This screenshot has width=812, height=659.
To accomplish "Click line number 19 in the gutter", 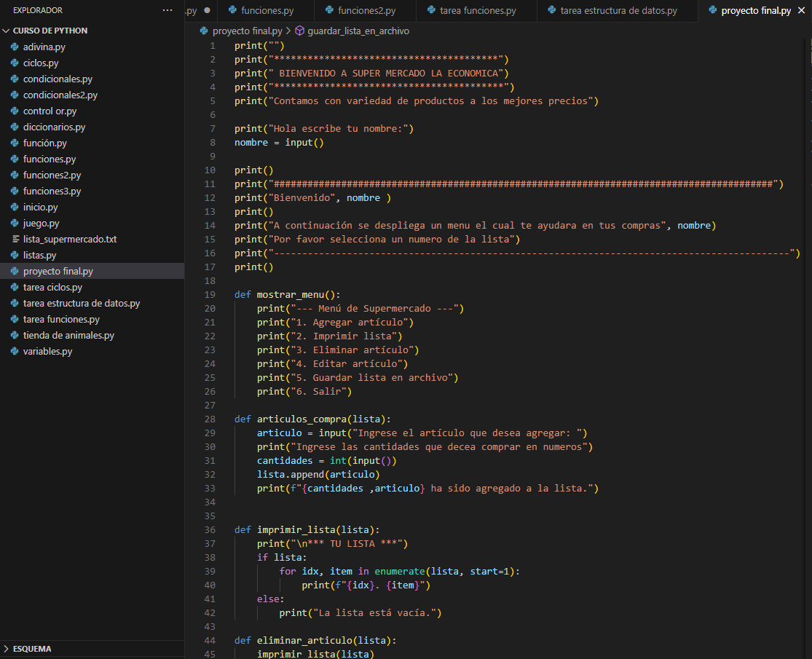I will click(x=210, y=295).
